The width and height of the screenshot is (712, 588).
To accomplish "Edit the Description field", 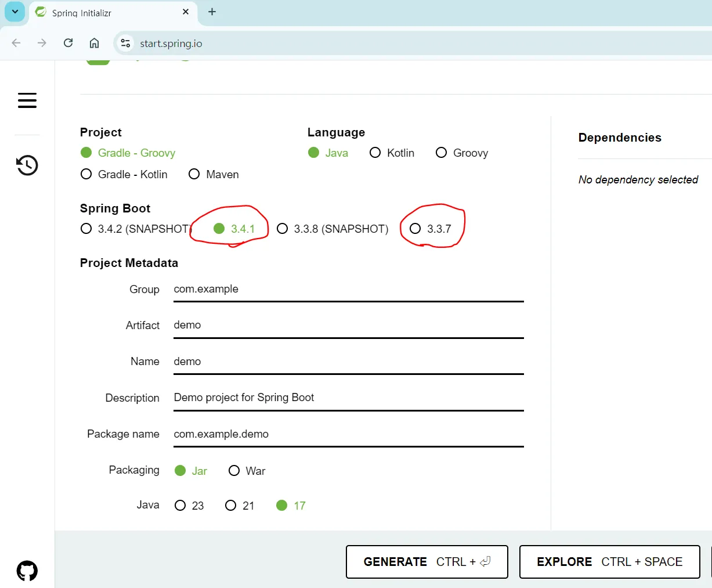I will [349, 398].
